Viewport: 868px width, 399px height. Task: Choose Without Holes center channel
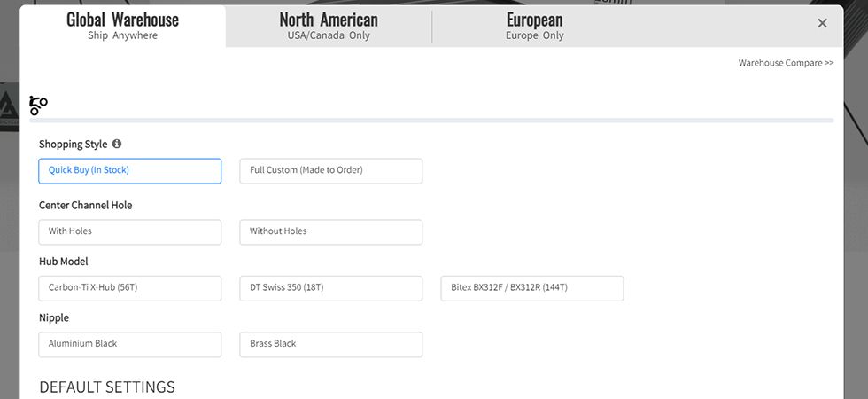[x=331, y=232]
